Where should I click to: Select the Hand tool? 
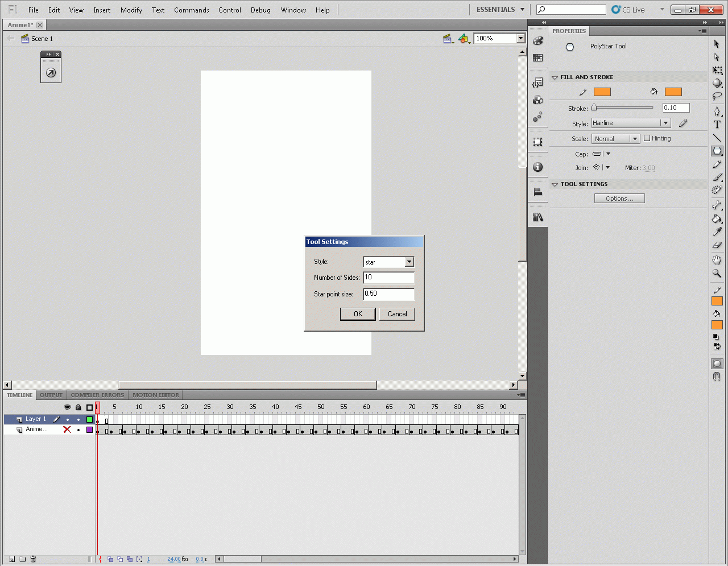(717, 260)
